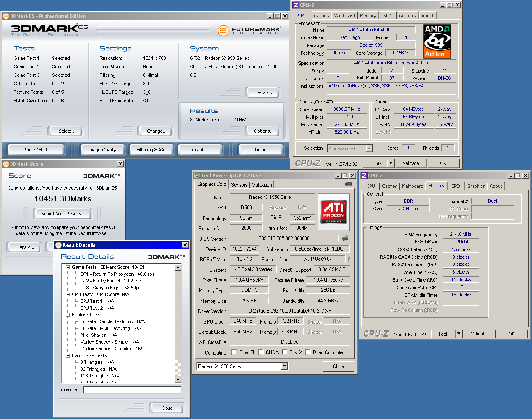This screenshot has width=532, height=419.
Task: Click the 3DMark05 title bar icon
Action: click(6, 16)
